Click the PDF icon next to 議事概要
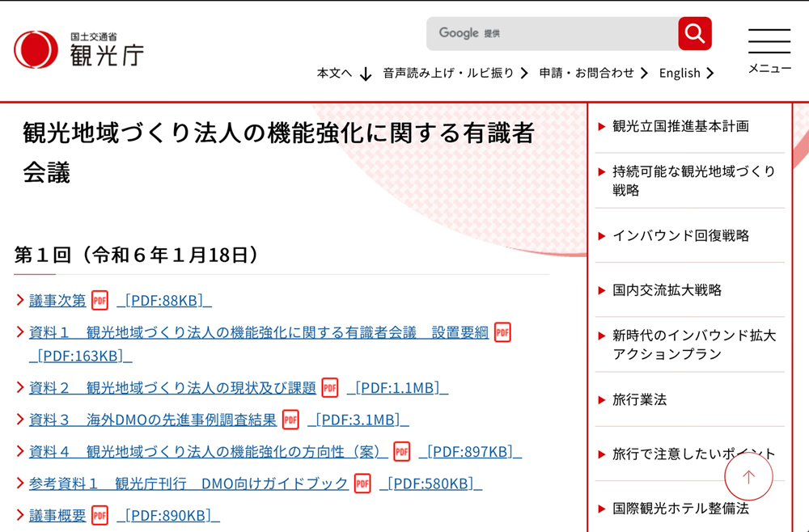 99,515
